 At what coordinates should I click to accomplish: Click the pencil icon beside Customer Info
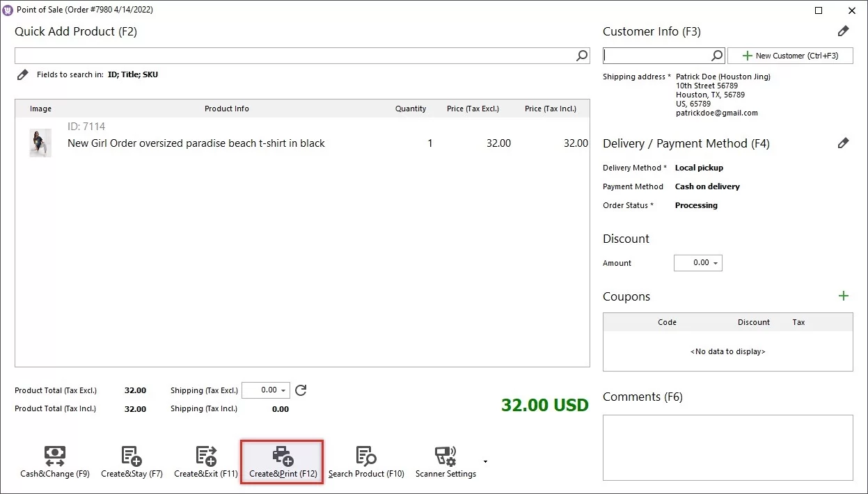click(843, 31)
